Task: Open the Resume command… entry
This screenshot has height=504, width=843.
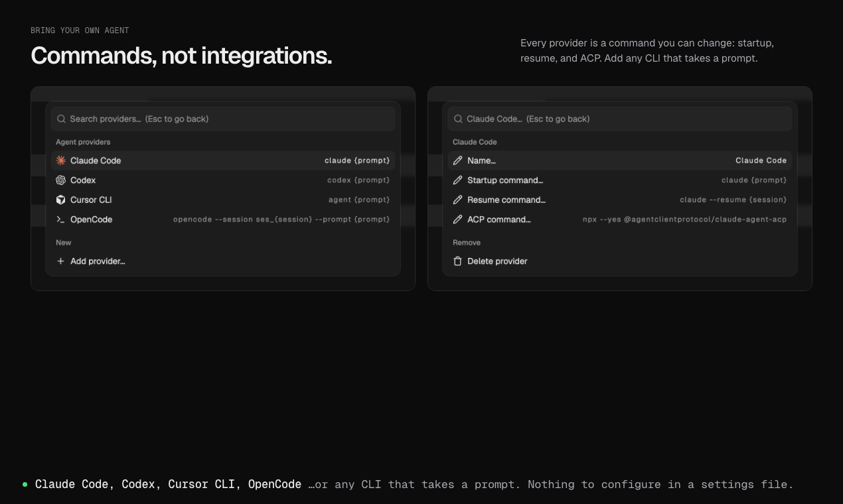Action: [x=620, y=200]
